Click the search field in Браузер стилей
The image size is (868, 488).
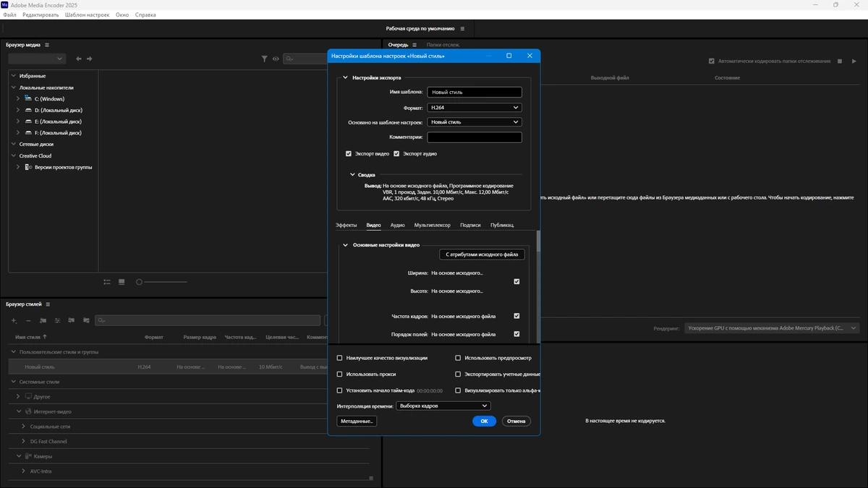(x=208, y=320)
